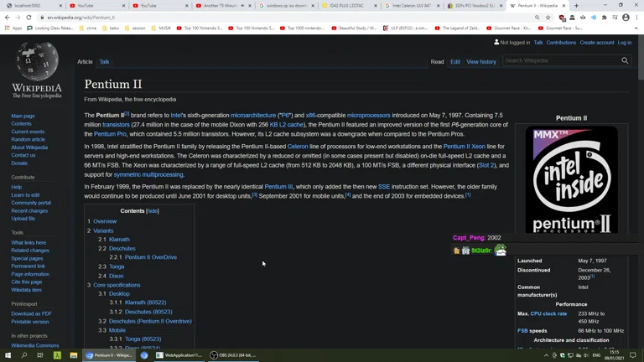Viewport: 644px width, 362px height.
Task: Jump to 2.1 Klamath in Contents
Action: [119, 240]
